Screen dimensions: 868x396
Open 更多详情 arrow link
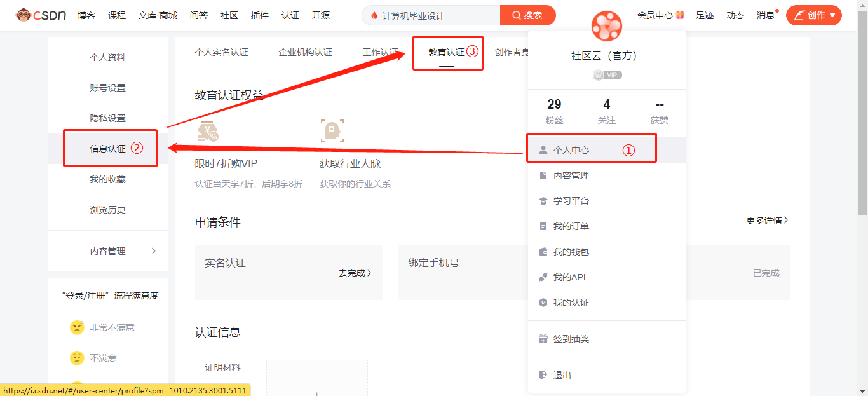tap(767, 221)
